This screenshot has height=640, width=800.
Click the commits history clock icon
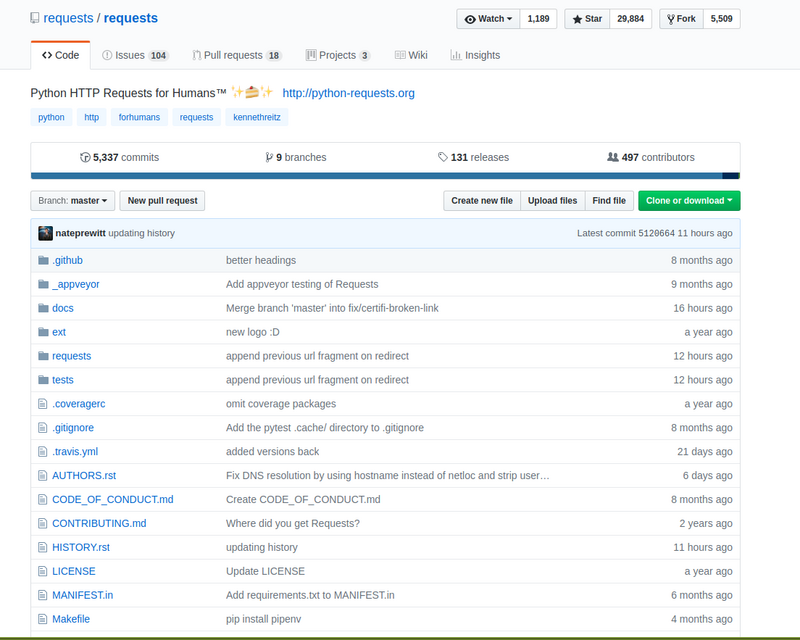[x=85, y=157]
